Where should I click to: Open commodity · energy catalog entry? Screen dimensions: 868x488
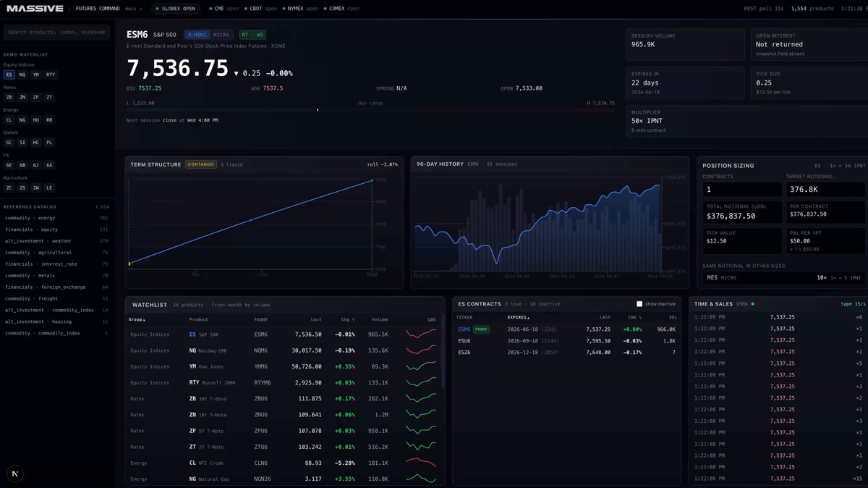56,218
